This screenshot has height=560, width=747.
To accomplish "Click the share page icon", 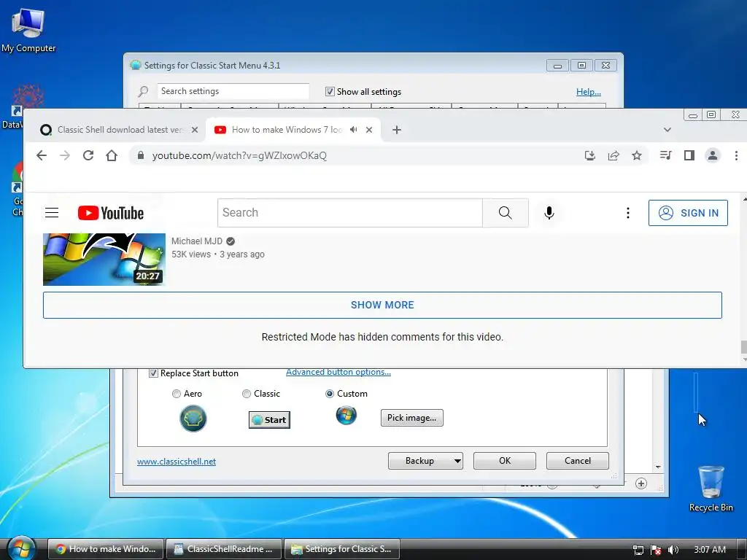I will pyautogui.click(x=614, y=155).
